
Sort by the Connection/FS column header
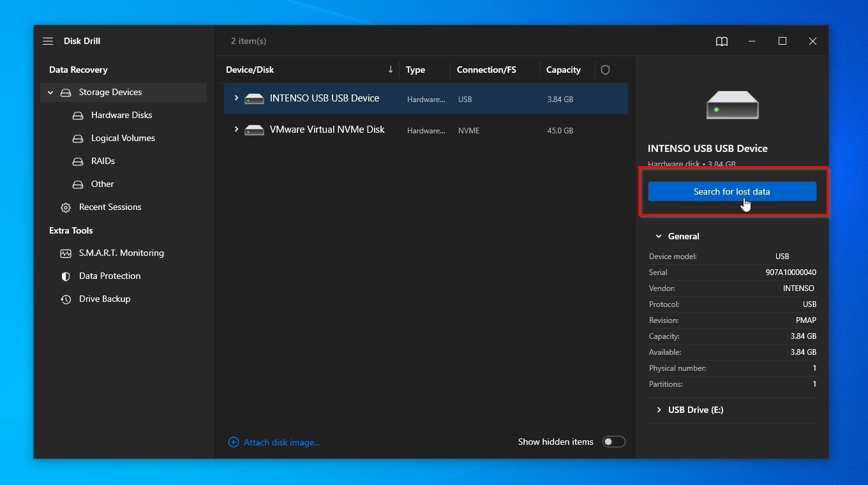coord(486,70)
